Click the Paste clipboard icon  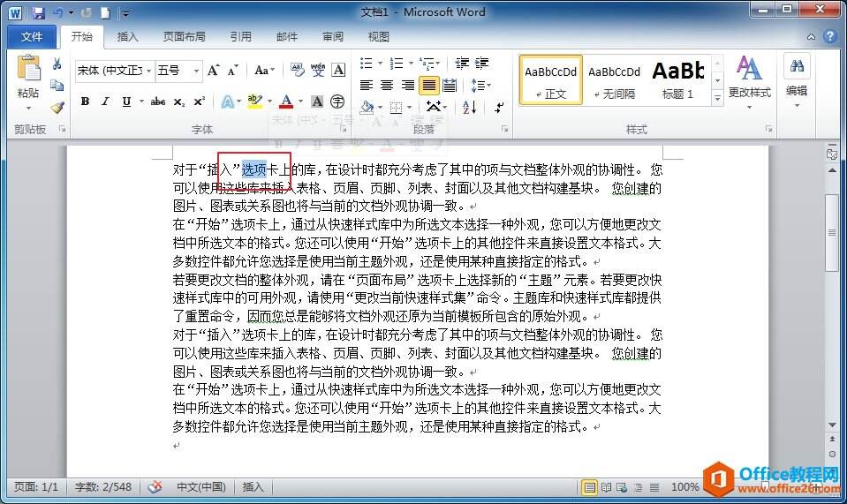click(28, 69)
